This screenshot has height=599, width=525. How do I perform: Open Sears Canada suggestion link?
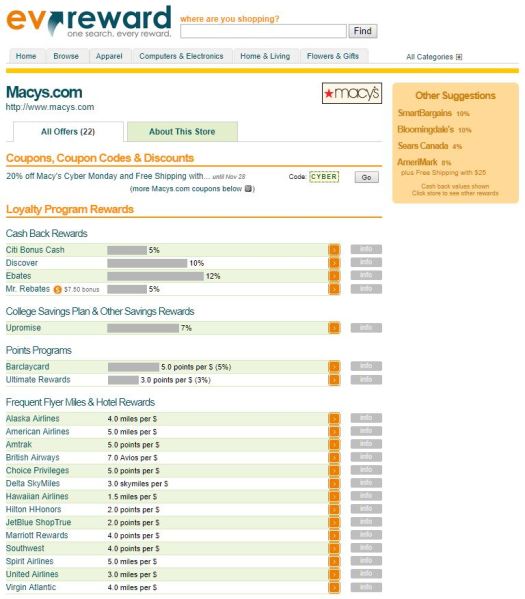tap(423, 146)
